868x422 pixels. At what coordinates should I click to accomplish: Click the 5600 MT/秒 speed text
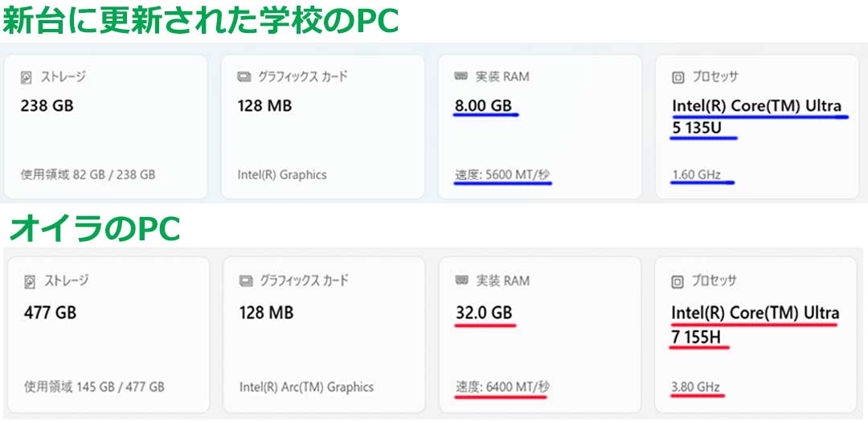[502, 174]
